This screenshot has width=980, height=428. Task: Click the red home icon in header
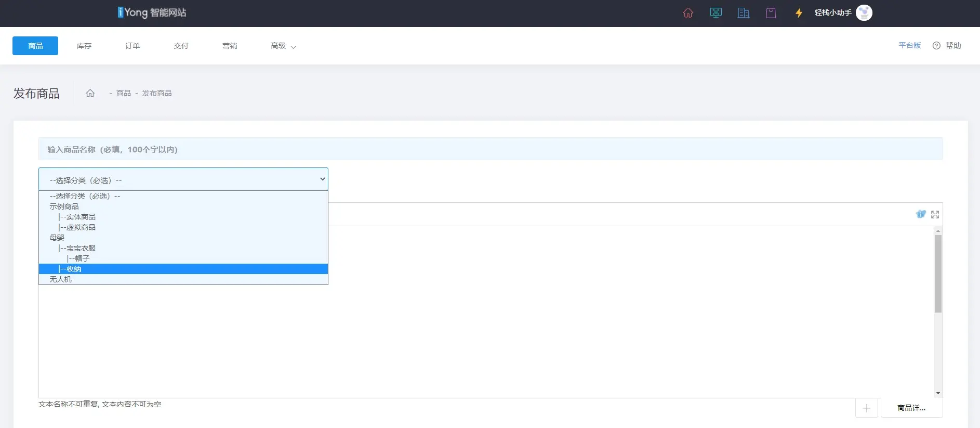pos(688,13)
